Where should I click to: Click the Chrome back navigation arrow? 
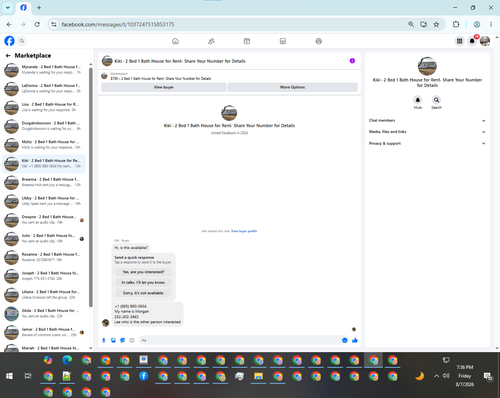pos(9,24)
